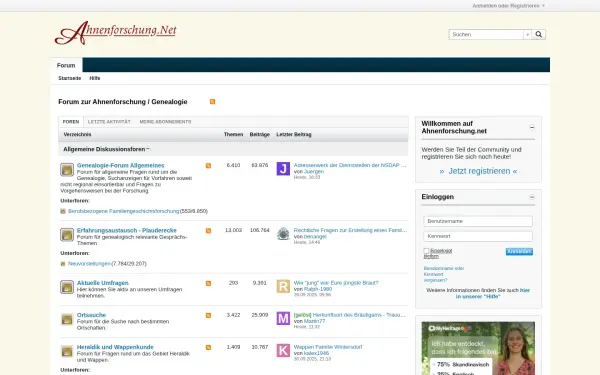600x375 pixels.
Task: Open post Wappen Familie Wintersdorf
Action: (x=328, y=347)
